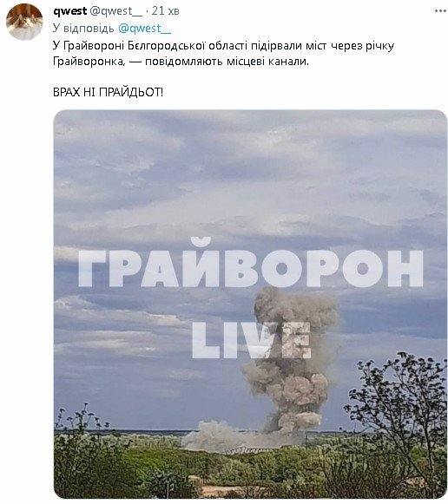Click the gray @qwest__ handle in header
The image size is (448, 504).
pos(115,11)
